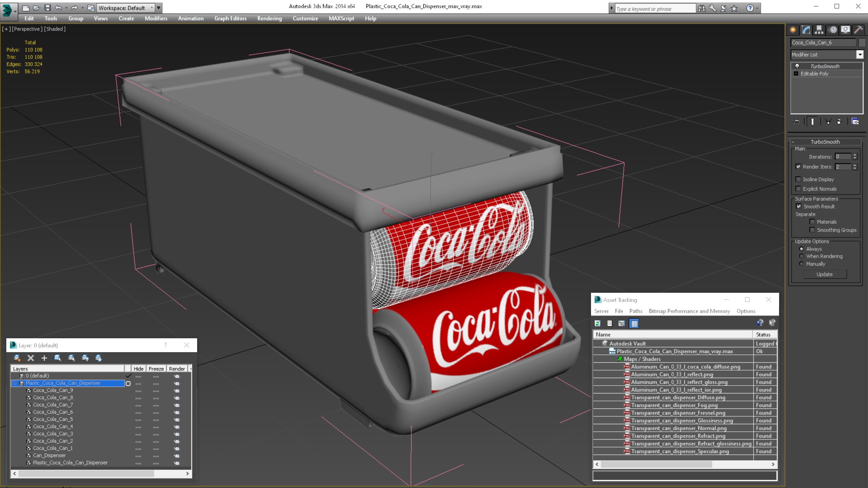
Task: Enable the Isoline Display checkbox
Action: (x=798, y=179)
